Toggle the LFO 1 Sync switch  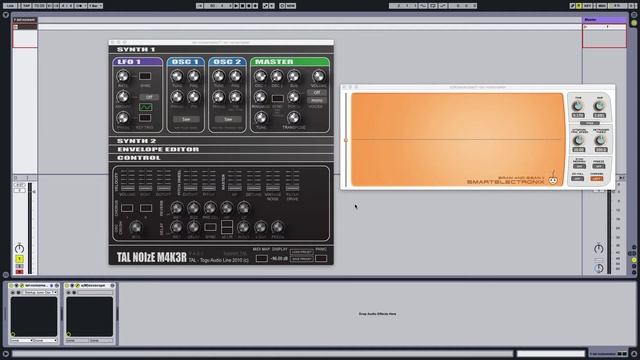point(145,76)
